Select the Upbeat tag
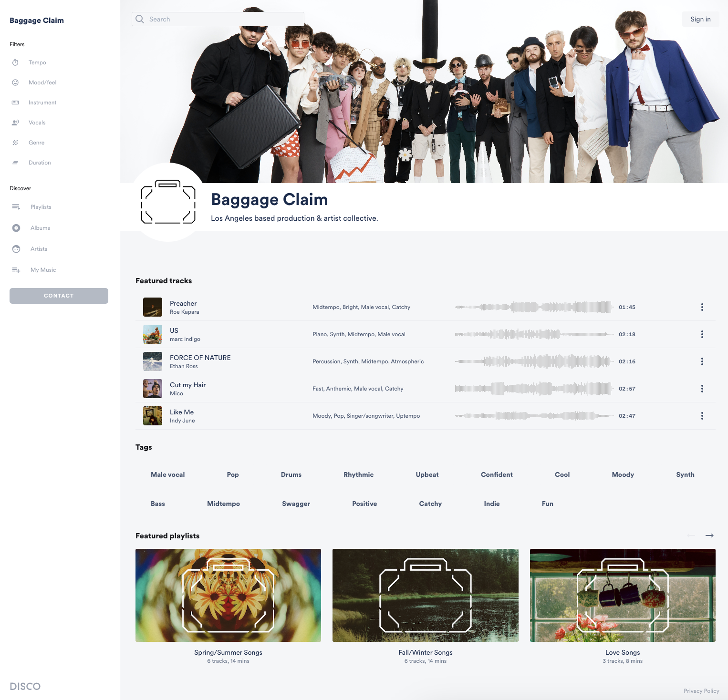The image size is (728, 700). tap(427, 474)
